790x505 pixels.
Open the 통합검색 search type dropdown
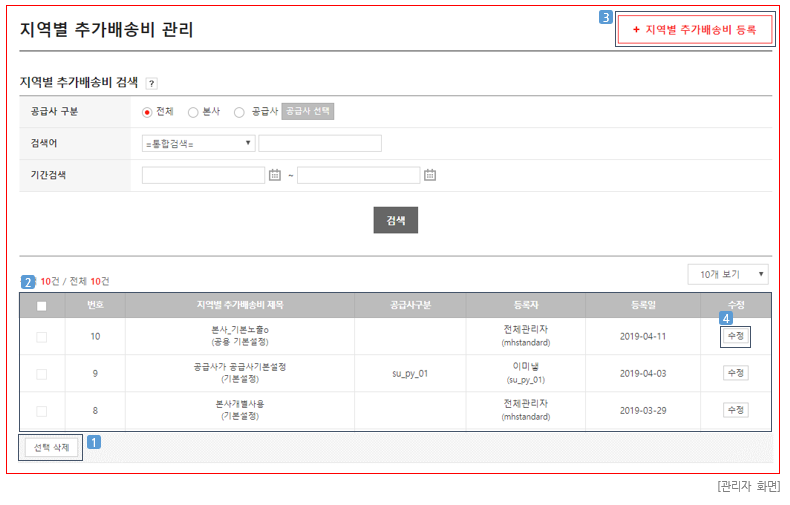pyautogui.click(x=199, y=143)
